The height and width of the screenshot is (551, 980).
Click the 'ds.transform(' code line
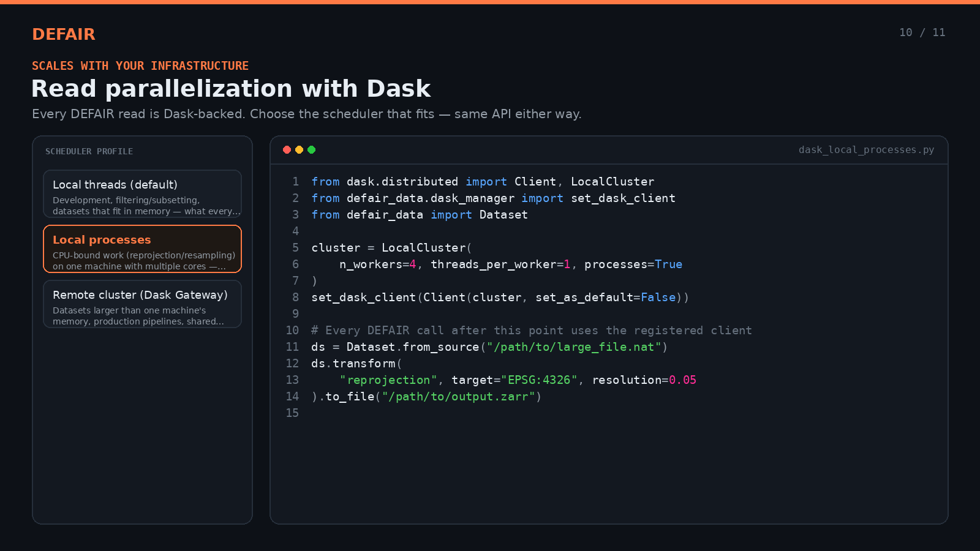[356, 364]
